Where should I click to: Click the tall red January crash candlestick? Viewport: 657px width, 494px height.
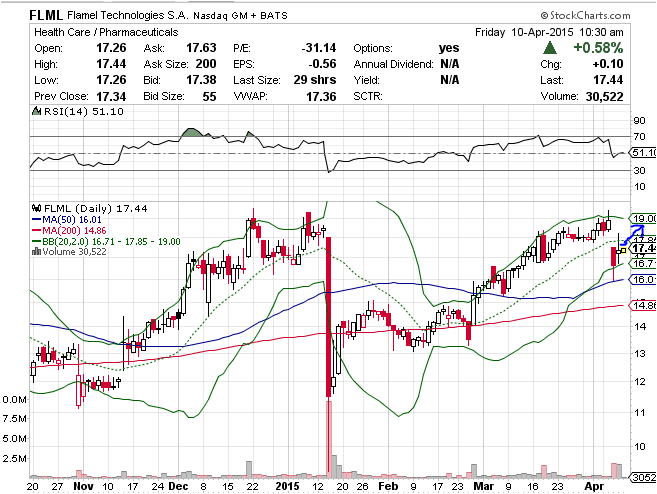pyautogui.click(x=329, y=317)
